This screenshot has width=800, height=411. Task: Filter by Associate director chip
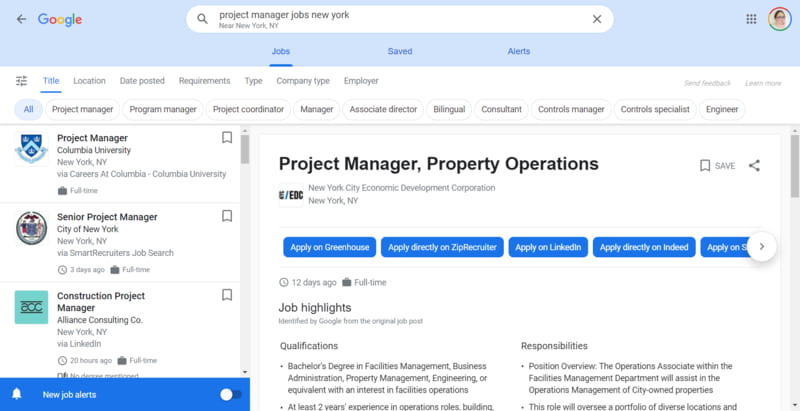383,109
